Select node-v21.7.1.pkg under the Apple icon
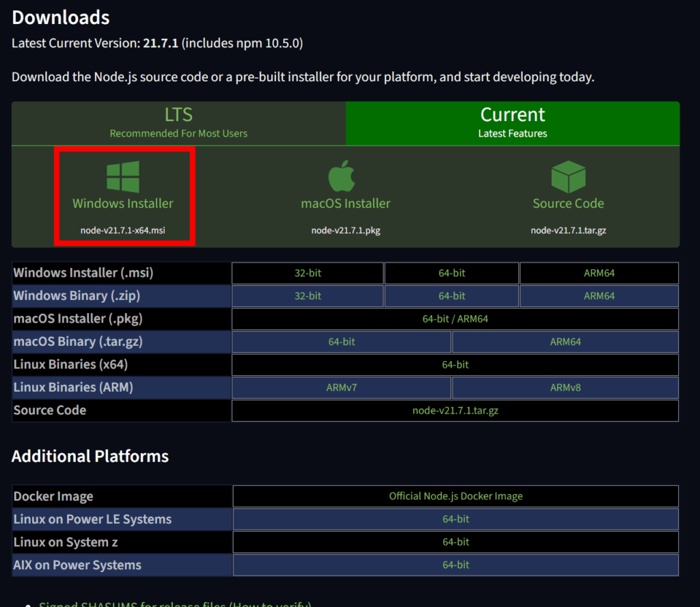Viewport: 700px width, 607px height. [x=344, y=230]
